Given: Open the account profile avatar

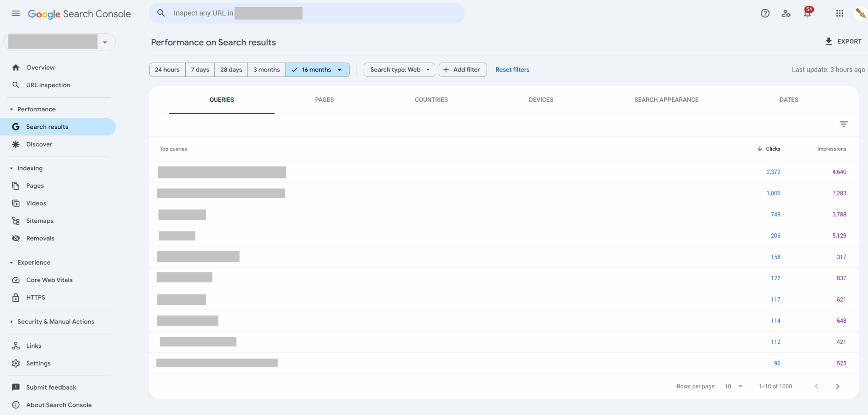Looking at the screenshot, I should pos(860,13).
